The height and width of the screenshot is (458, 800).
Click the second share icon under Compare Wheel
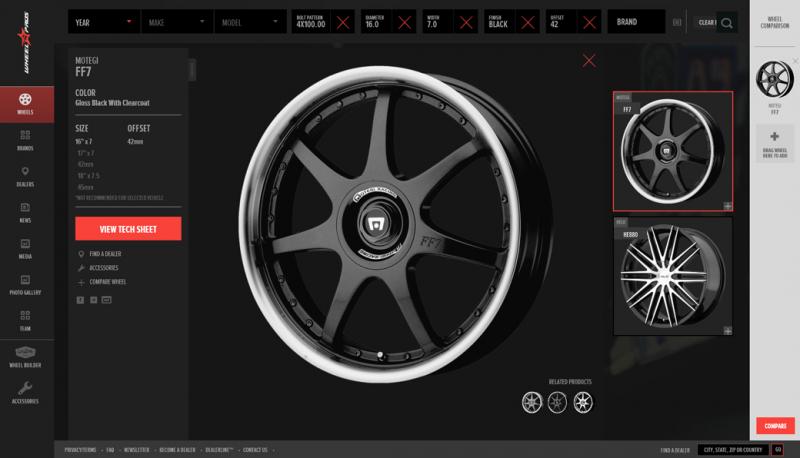tap(93, 300)
